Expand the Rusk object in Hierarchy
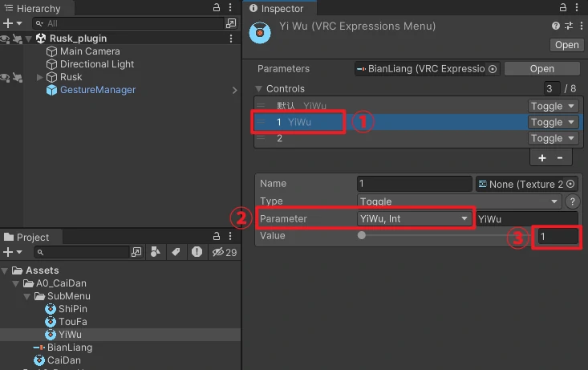Image resolution: width=588 pixels, height=370 pixels. (41, 77)
